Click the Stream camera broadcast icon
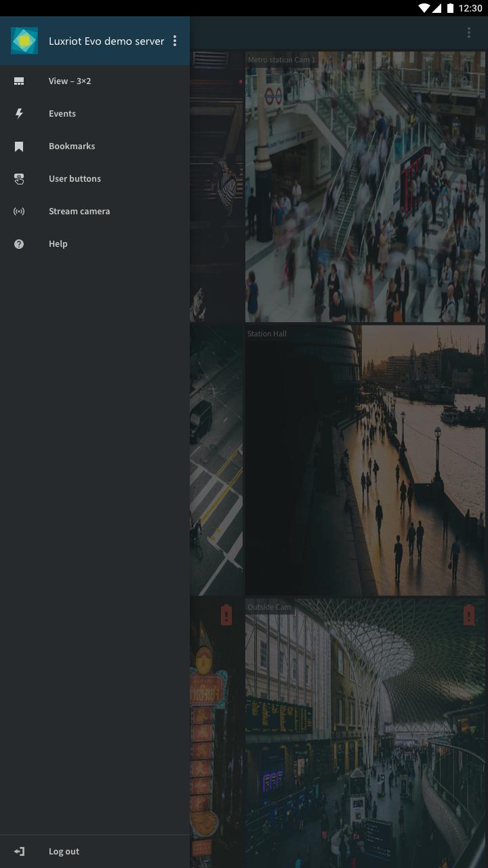This screenshot has height=868, width=488. click(19, 212)
